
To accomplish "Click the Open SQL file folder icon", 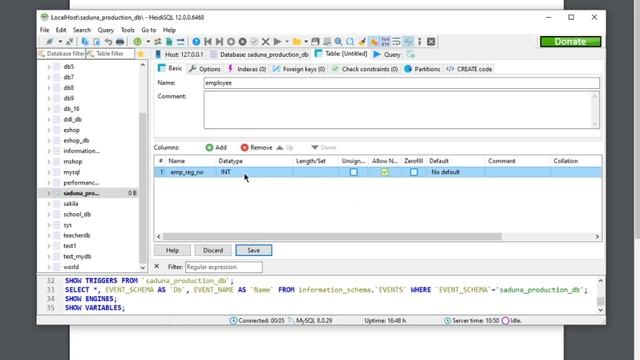I will pos(297,42).
